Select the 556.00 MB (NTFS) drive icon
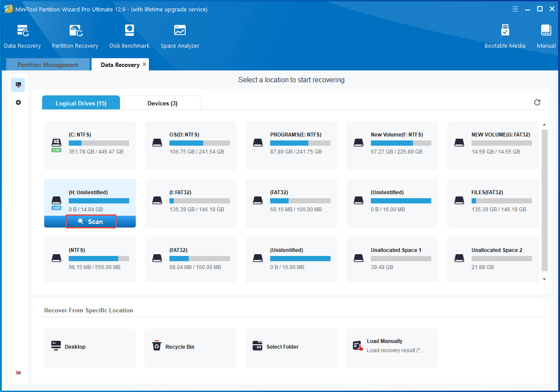 [x=56, y=258]
